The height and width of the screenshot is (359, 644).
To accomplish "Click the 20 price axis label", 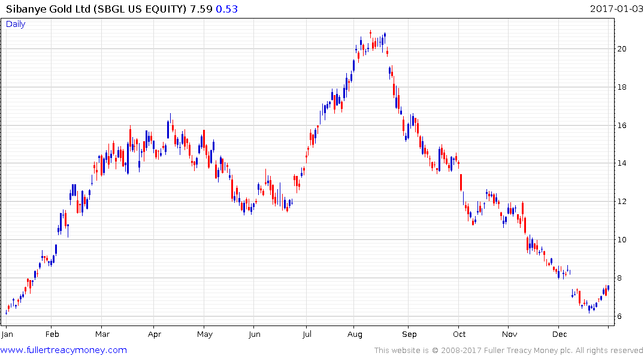I will pyautogui.click(x=622, y=49).
